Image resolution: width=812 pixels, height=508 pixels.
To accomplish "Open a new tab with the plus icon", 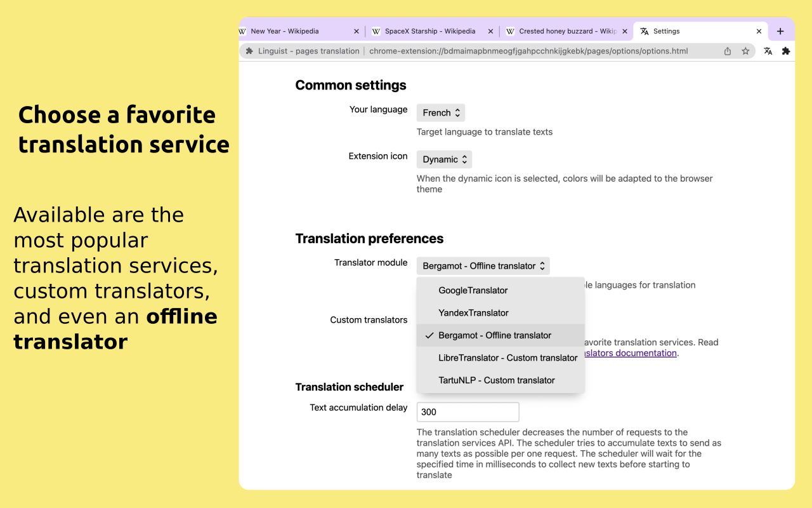I will tap(780, 30).
